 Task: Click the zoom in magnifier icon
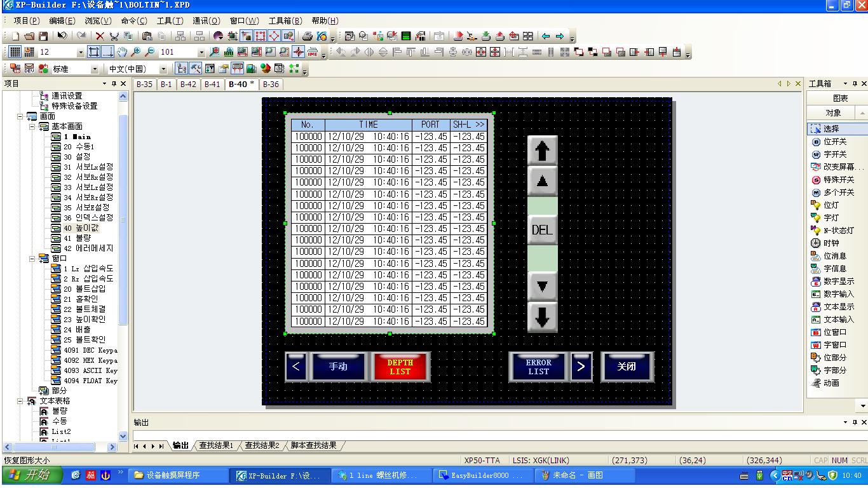point(135,53)
